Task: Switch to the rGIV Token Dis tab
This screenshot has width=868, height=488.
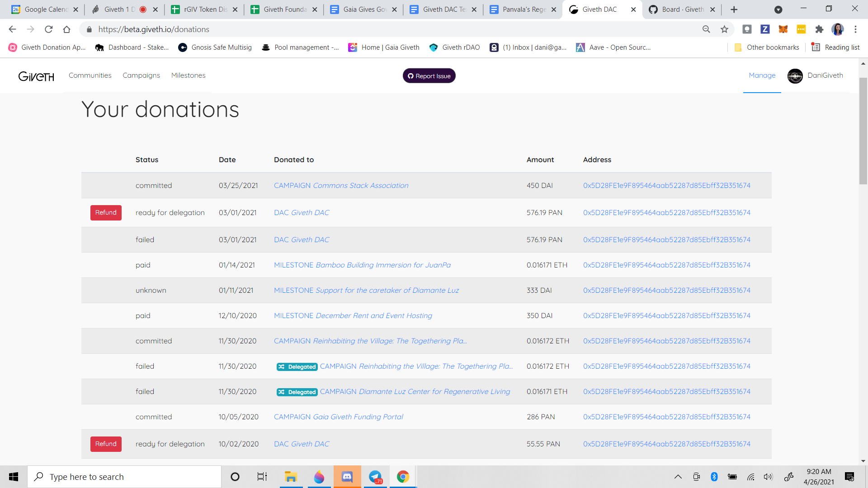Action: pos(204,9)
